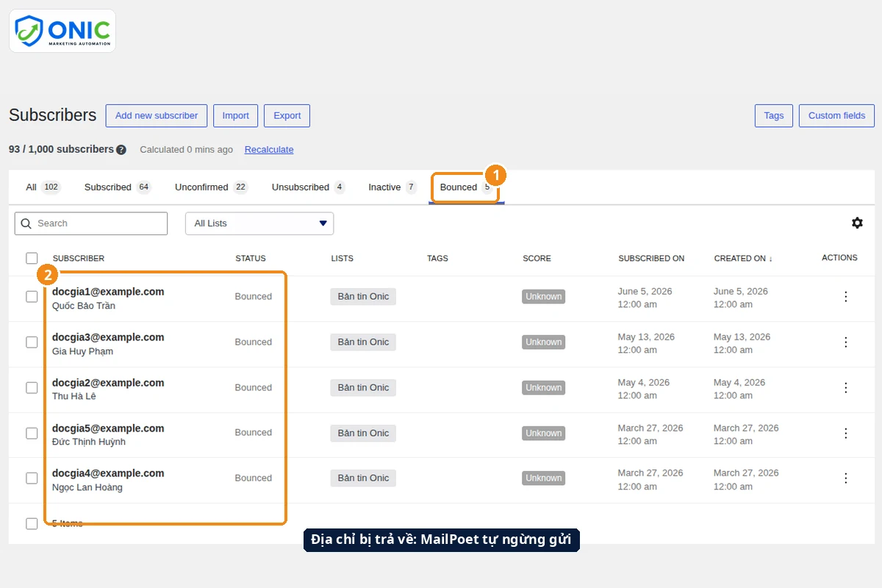
Task: Select checkbox for docgia5@example.com
Action: click(32, 434)
